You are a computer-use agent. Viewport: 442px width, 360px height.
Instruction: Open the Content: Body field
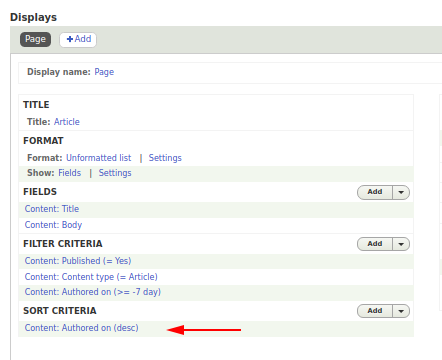coord(53,225)
